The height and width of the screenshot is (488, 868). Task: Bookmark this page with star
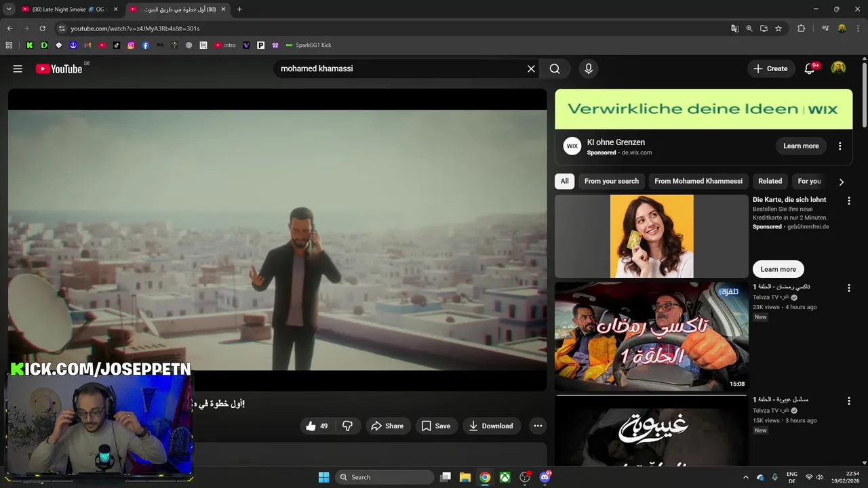778,28
